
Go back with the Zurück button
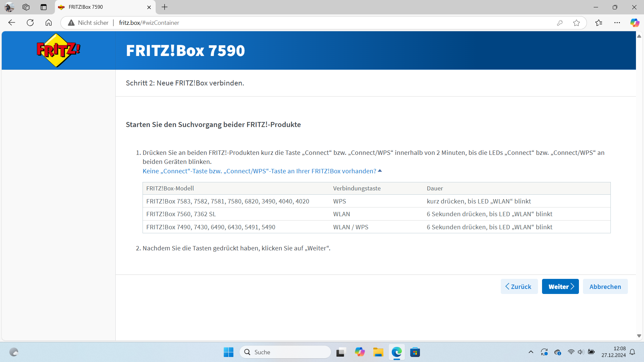(519, 287)
